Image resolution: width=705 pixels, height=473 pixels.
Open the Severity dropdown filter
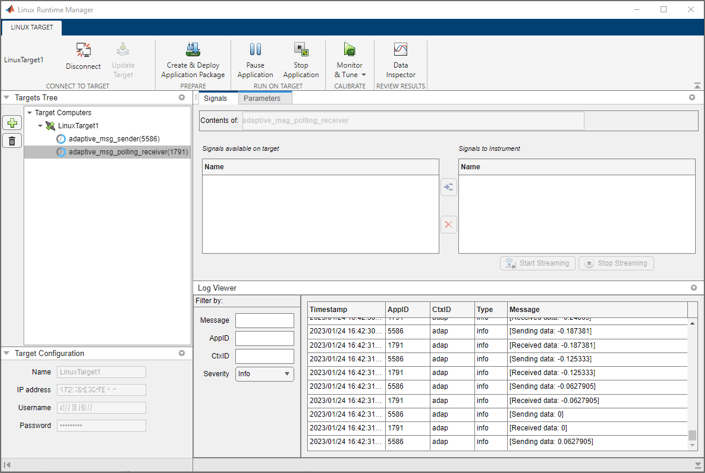pyautogui.click(x=264, y=374)
